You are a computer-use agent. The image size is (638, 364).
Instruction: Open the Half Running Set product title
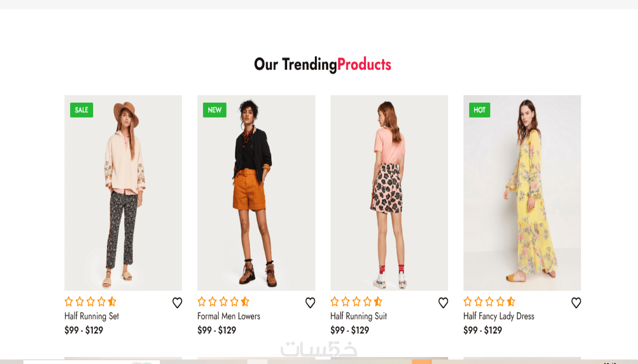[92, 316]
